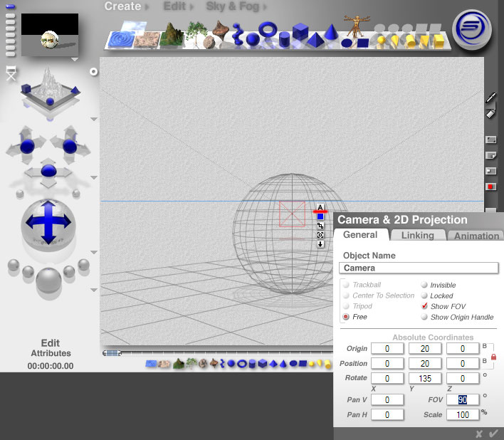Confirm camera settings with the checkmark
Image resolution: width=504 pixels, height=440 pixels.
coord(493,433)
